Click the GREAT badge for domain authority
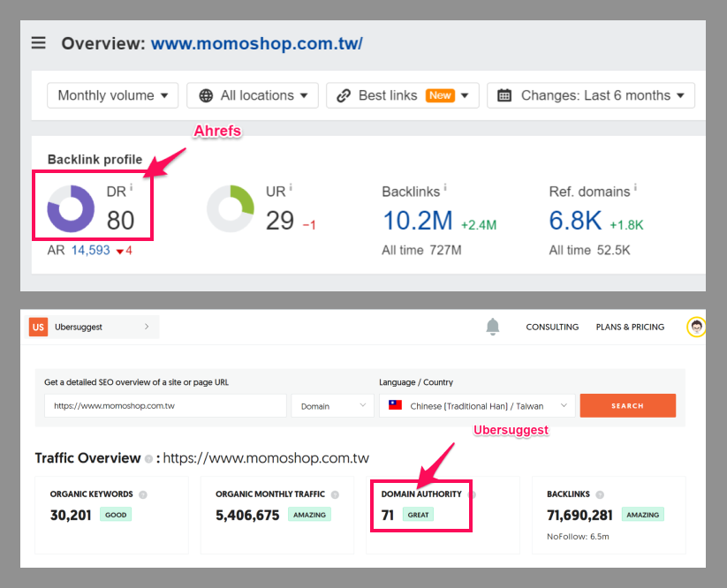Viewport: 727px width, 588px height. (418, 515)
